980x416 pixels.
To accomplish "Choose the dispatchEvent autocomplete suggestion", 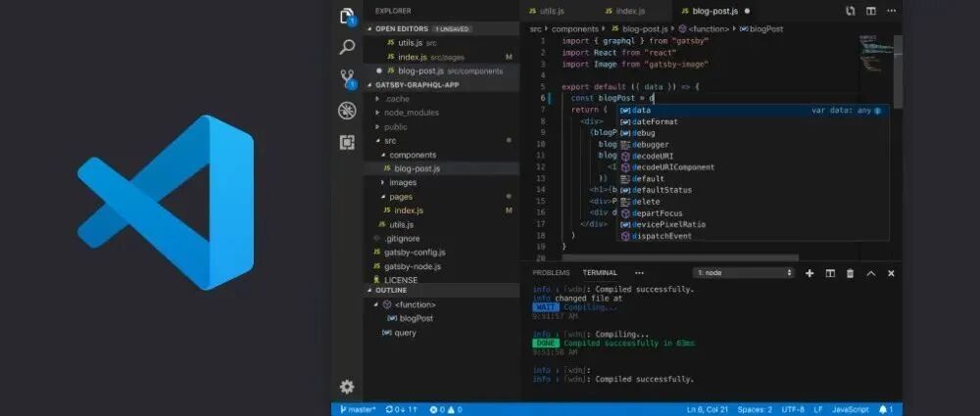I will 754,236.
